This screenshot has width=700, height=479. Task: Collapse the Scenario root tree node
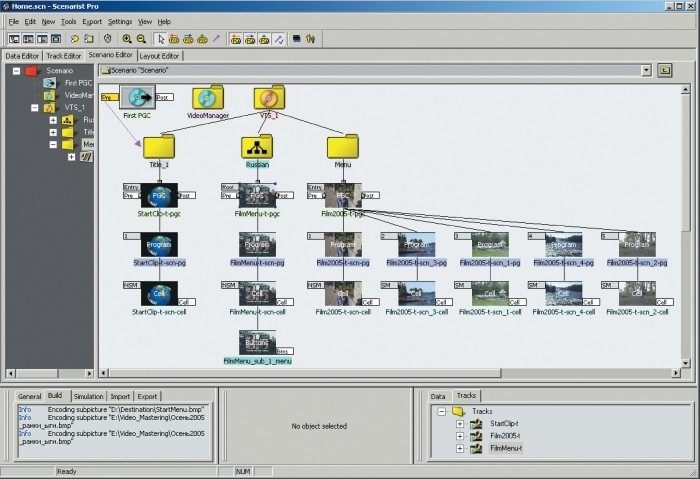17,71
